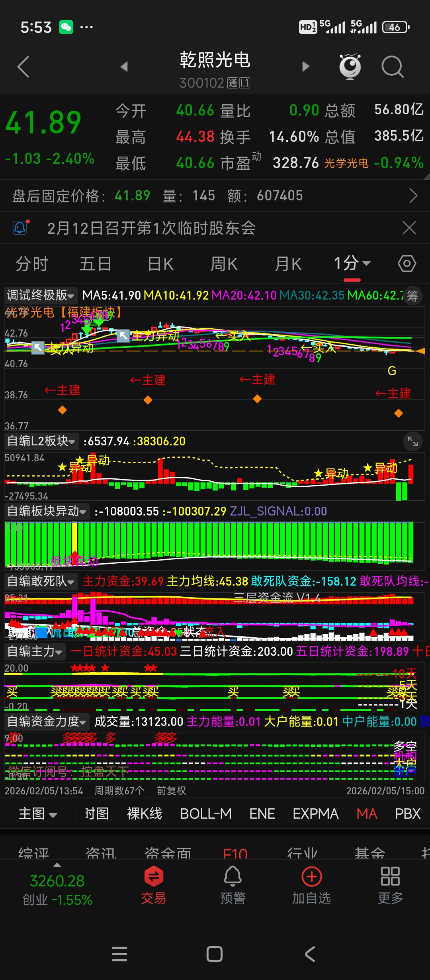This screenshot has height=980, width=430.
Task: Open 自编板块异动 indicator dropdown
Action: 47,511
